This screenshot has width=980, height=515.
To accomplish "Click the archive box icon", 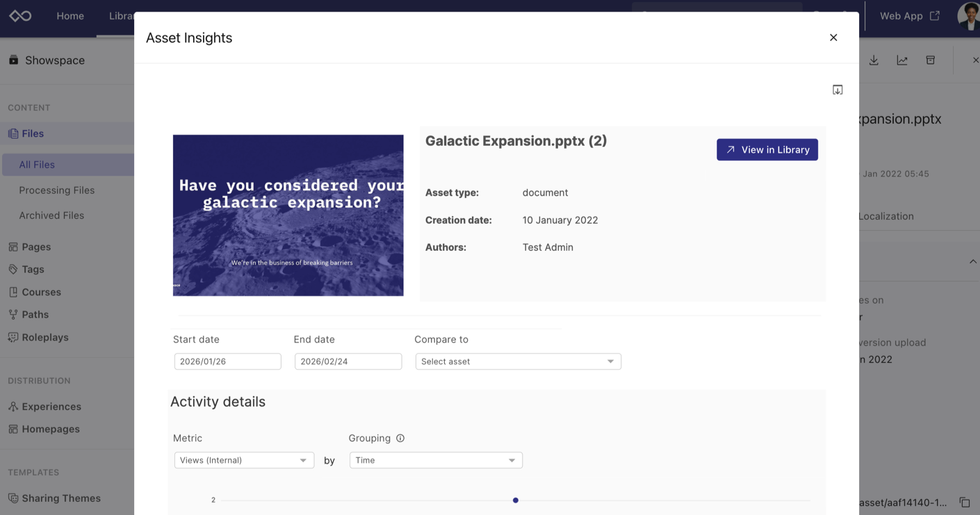I will 931,60.
